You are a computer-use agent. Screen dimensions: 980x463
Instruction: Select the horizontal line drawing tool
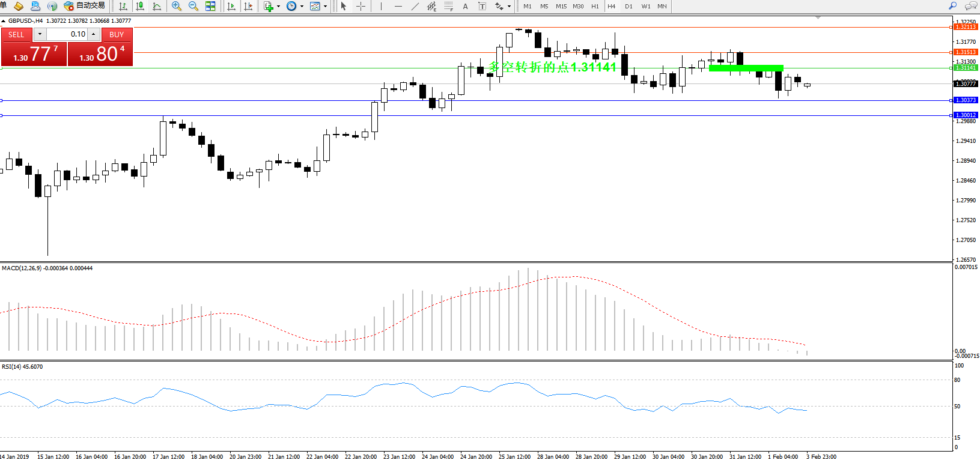pyautogui.click(x=398, y=6)
